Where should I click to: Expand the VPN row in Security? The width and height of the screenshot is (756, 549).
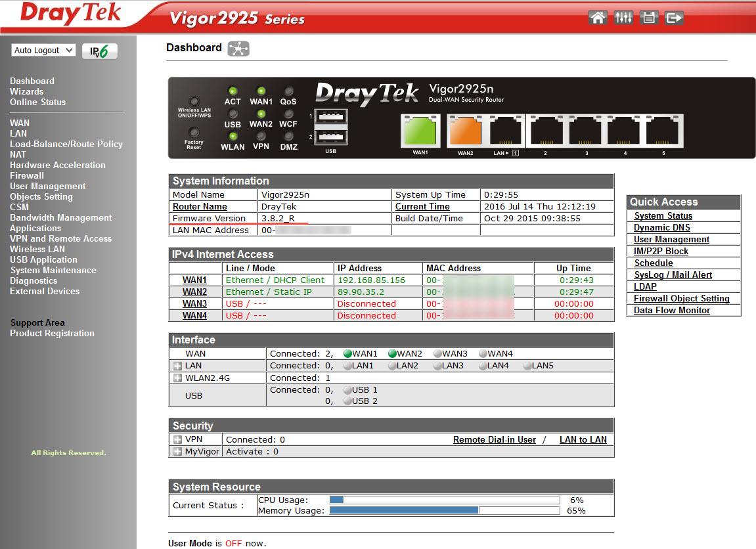177,439
